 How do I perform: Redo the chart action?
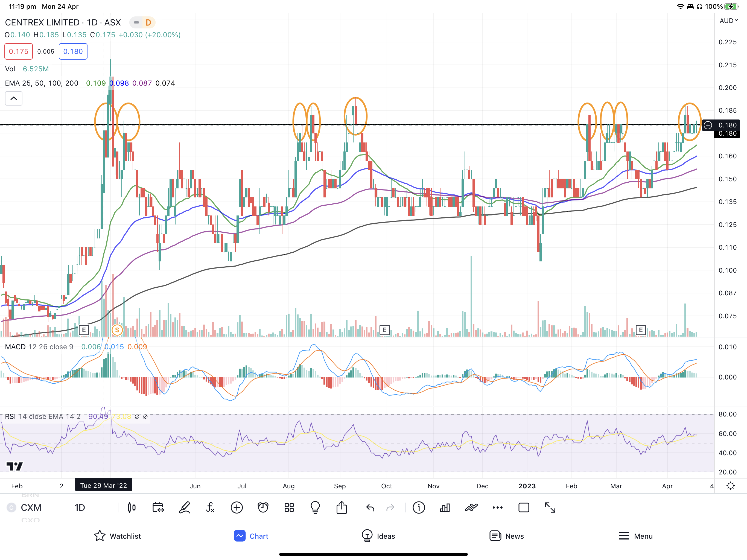click(390, 508)
